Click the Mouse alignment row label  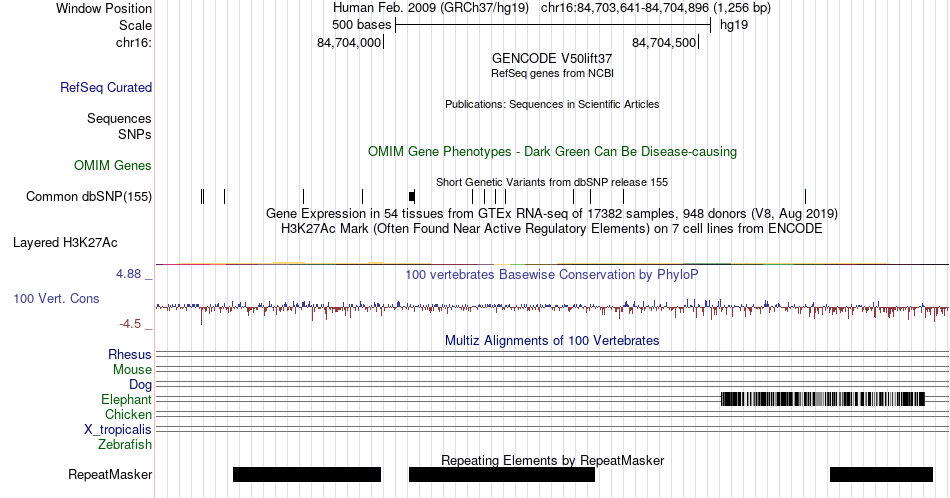click(x=132, y=370)
